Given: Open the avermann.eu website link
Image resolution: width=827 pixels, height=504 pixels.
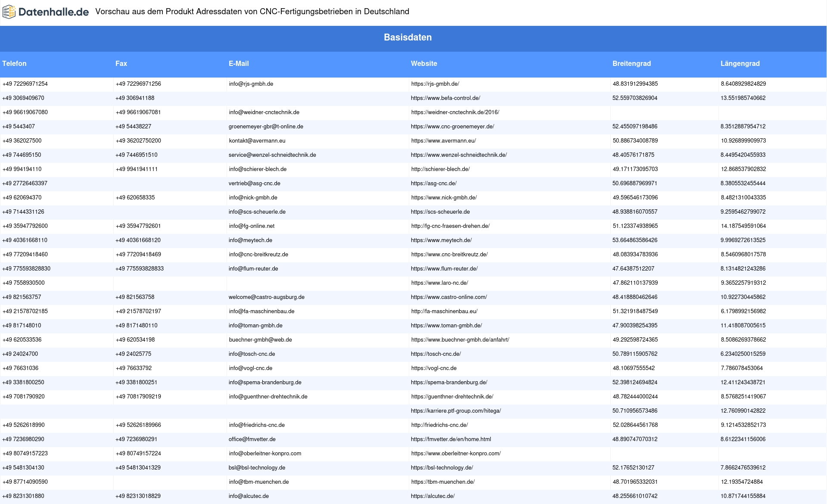Looking at the screenshot, I should tap(443, 141).
